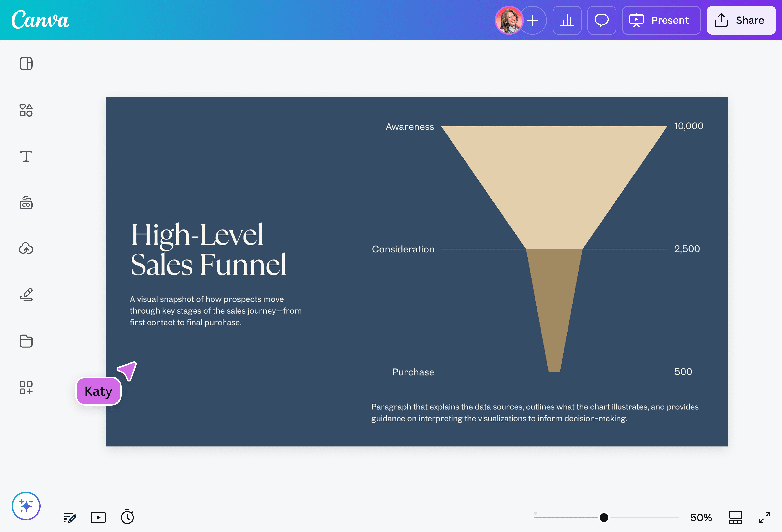Open the Design panel in the sidebar
The width and height of the screenshot is (782, 532).
tap(26, 64)
